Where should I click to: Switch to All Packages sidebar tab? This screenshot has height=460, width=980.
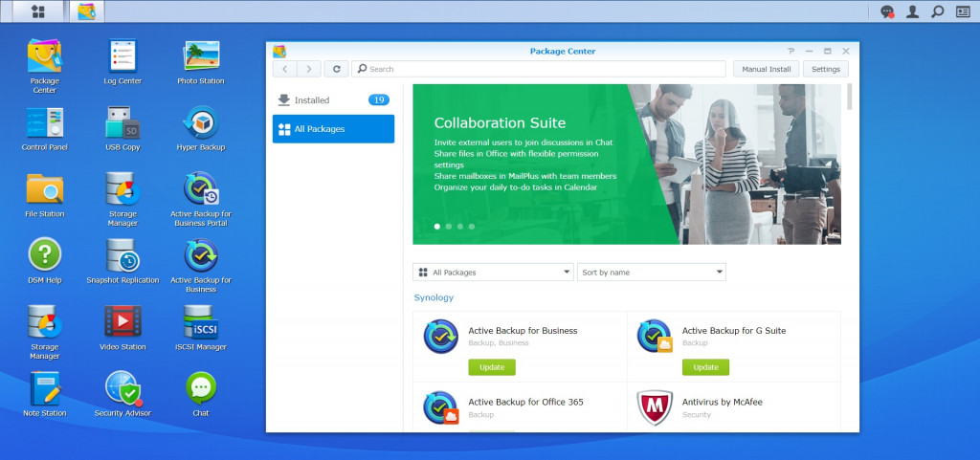coord(333,129)
